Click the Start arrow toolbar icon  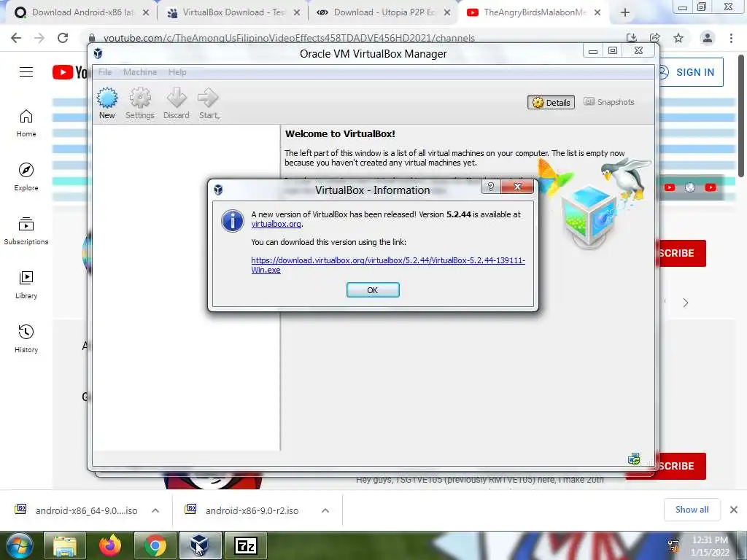coord(209,103)
